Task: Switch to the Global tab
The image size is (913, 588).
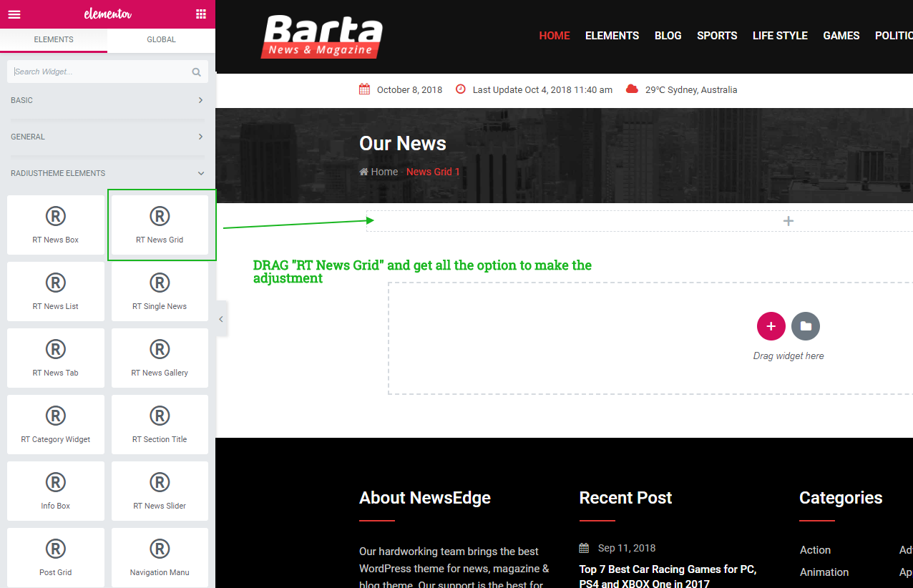Action: 161,39
